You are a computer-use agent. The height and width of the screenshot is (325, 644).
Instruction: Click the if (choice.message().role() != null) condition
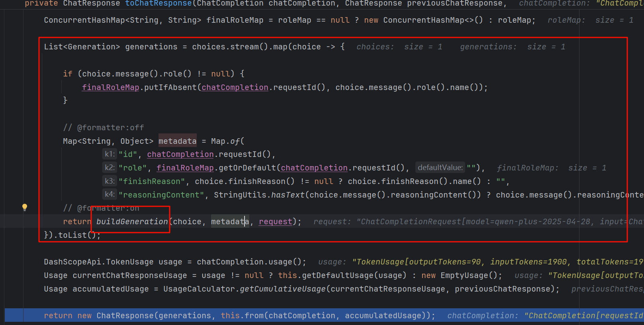coord(154,74)
